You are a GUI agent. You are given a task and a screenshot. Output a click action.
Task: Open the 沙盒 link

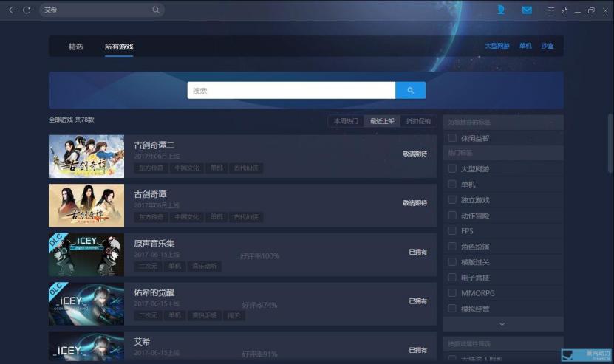point(548,47)
